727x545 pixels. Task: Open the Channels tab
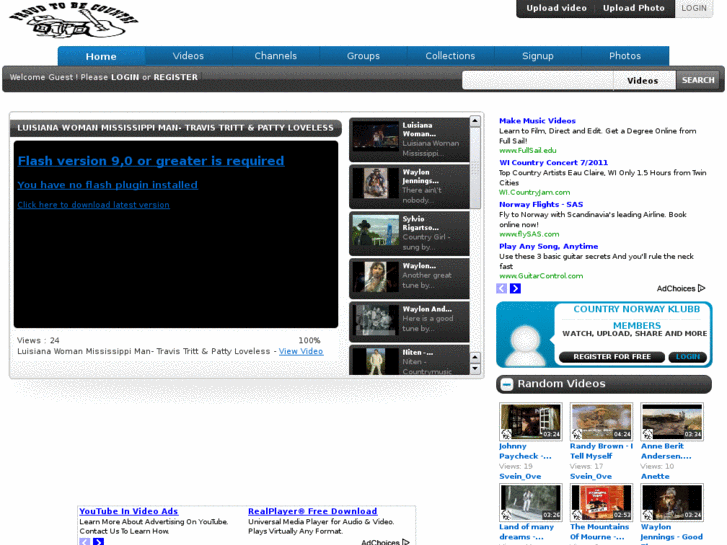pos(275,56)
